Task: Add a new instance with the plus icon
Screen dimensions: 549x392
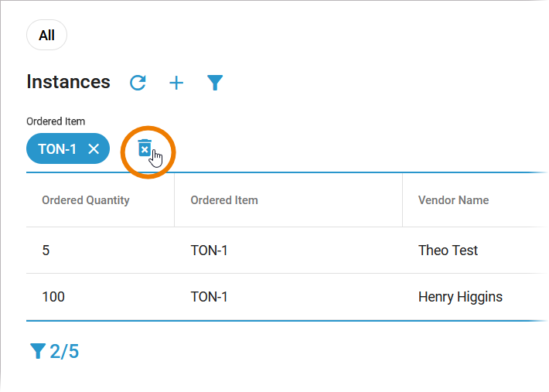Action: [176, 83]
